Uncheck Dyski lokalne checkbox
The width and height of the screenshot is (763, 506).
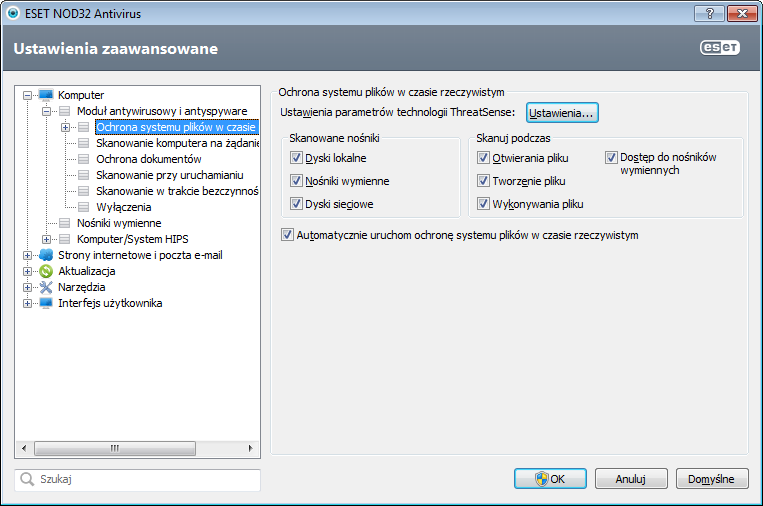296,158
